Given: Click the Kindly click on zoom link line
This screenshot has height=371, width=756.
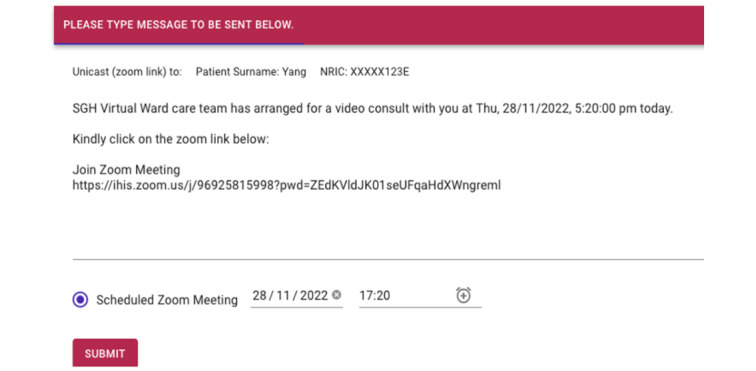Looking at the screenshot, I should pos(171,139).
